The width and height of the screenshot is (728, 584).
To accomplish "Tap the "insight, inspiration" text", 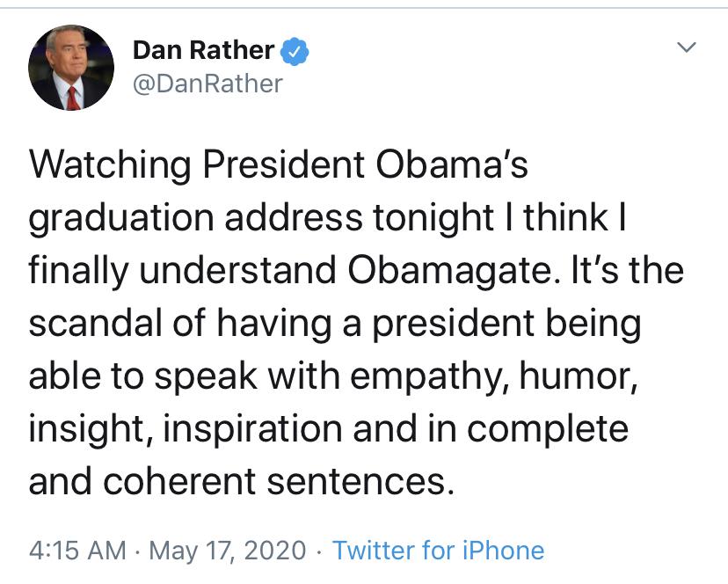I will [176, 429].
